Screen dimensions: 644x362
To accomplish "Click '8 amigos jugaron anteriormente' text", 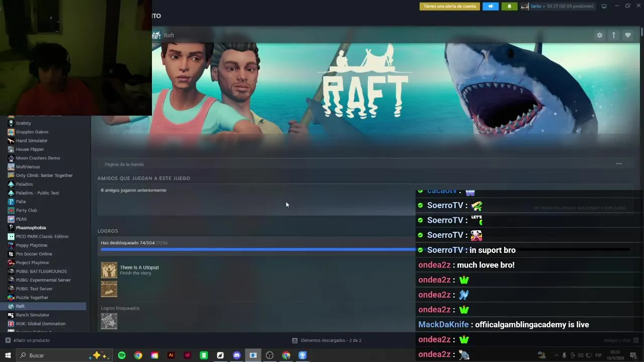I will click(x=133, y=190).
